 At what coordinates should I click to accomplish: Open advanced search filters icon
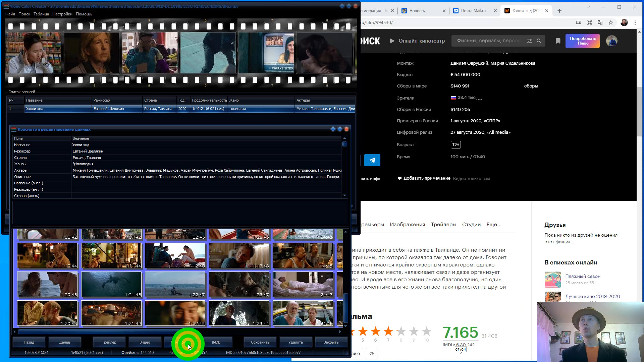tap(529, 41)
